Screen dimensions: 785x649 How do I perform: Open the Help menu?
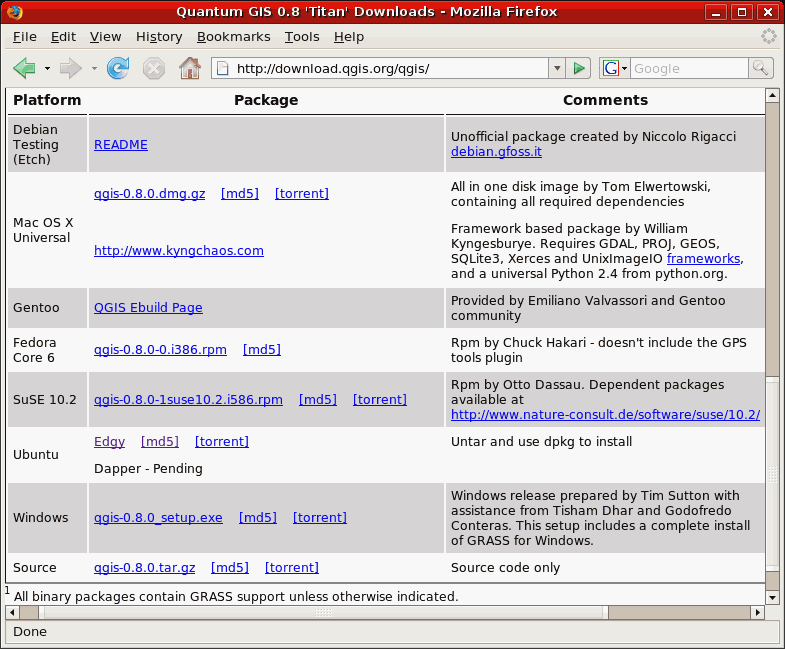pos(348,37)
